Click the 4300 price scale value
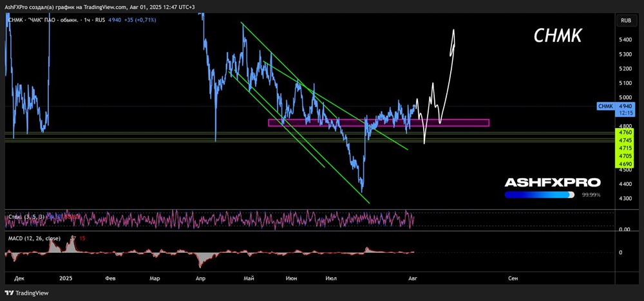 tap(625, 199)
